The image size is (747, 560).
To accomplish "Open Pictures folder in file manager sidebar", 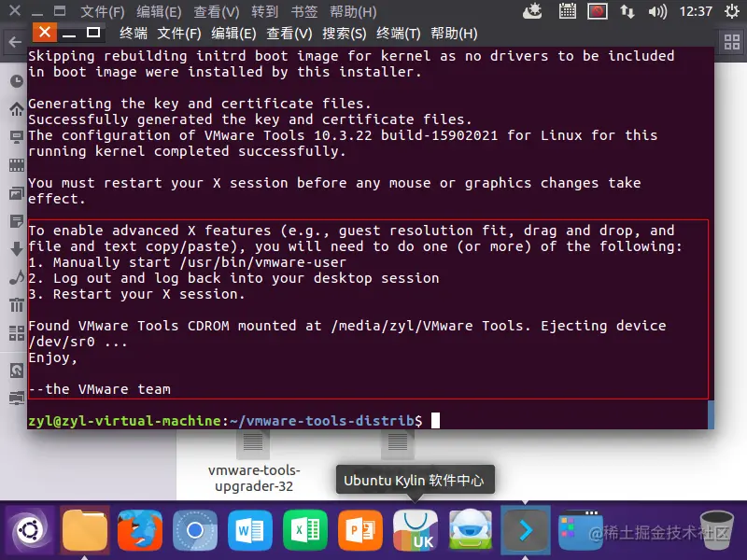I will [17, 193].
